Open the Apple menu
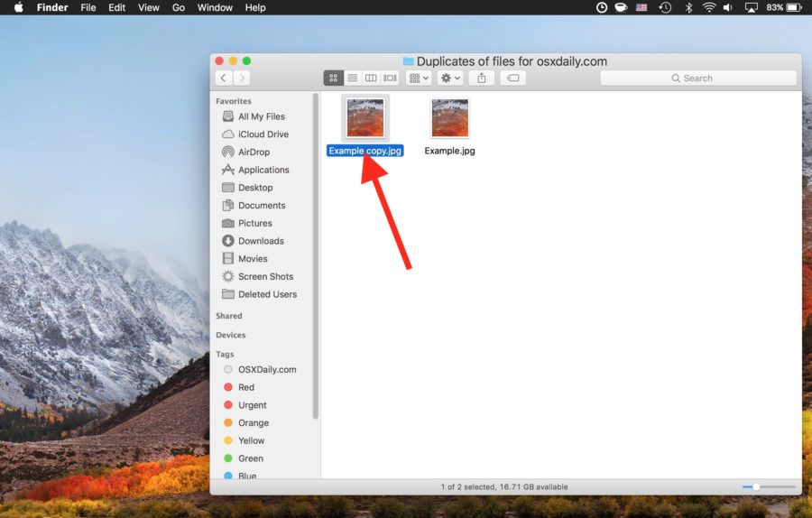 click(x=18, y=7)
